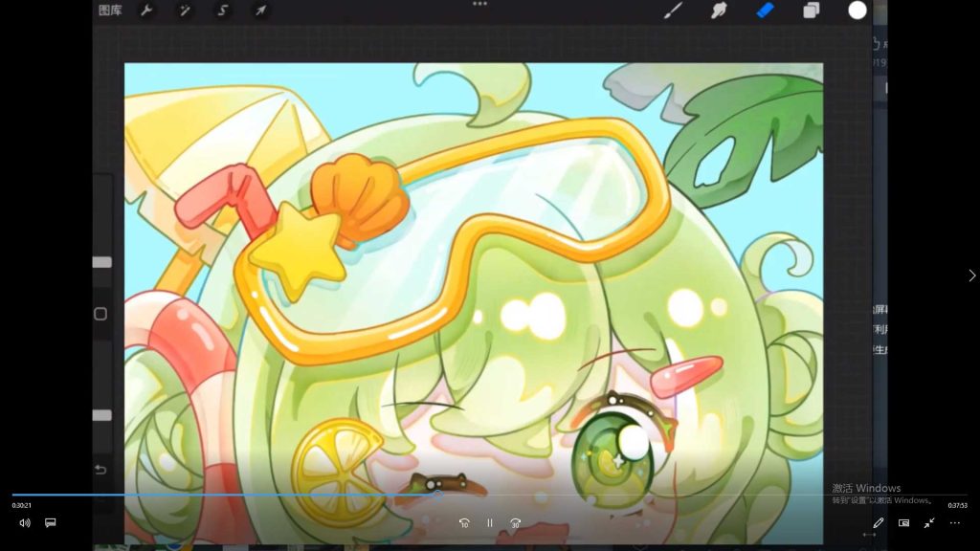
Task: Open the 图库 gallery menu
Action: [111, 11]
